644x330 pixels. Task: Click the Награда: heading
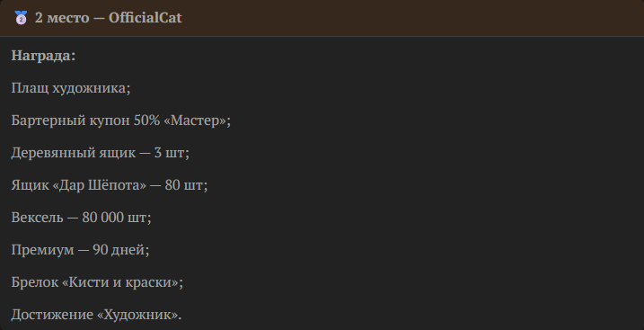click(x=43, y=56)
